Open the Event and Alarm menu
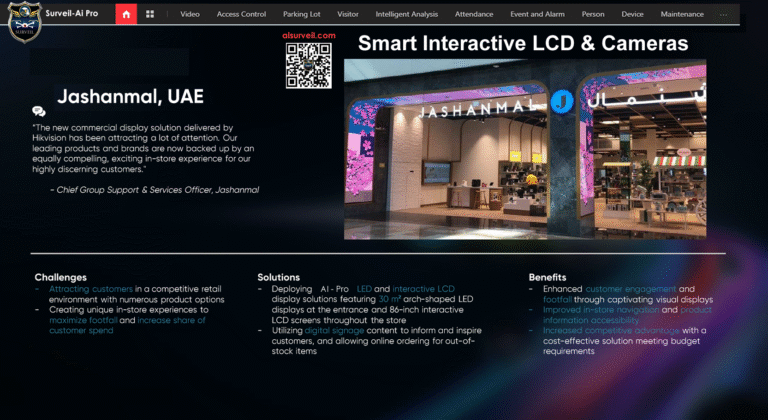This screenshot has width=768, height=420. click(x=537, y=14)
